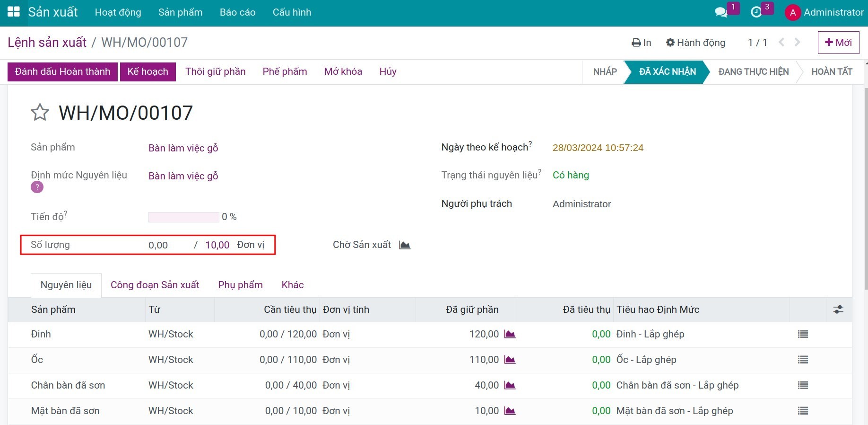868x425 pixels.
Task: Open detail list icon for Ốc row
Action: (803, 360)
